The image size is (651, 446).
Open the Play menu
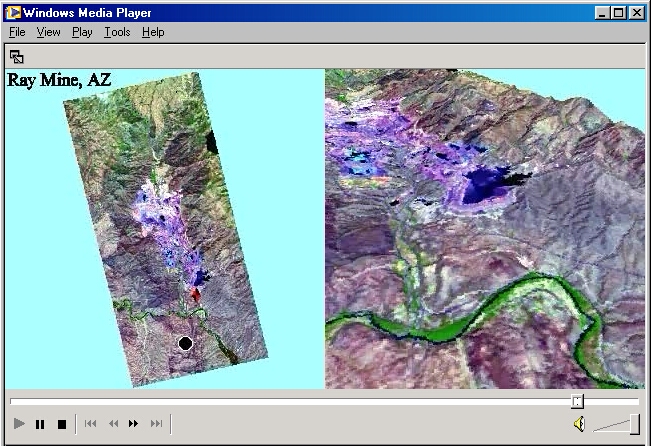pyautogui.click(x=82, y=32)
